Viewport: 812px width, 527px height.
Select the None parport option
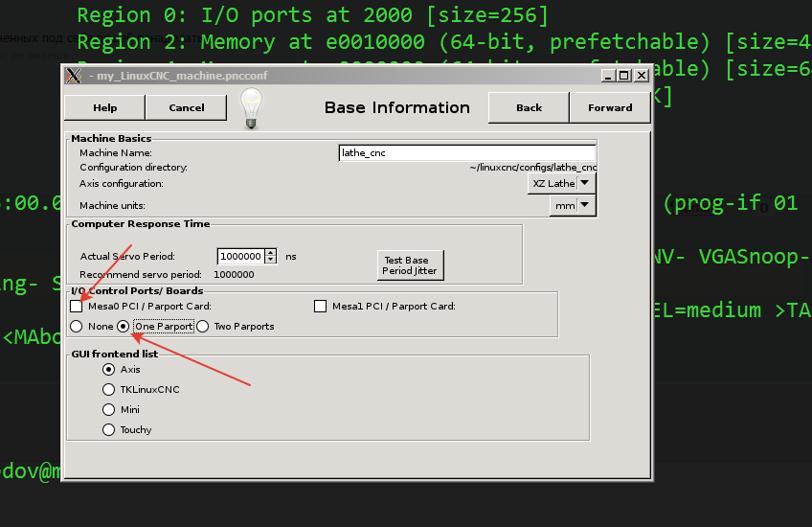77,327
